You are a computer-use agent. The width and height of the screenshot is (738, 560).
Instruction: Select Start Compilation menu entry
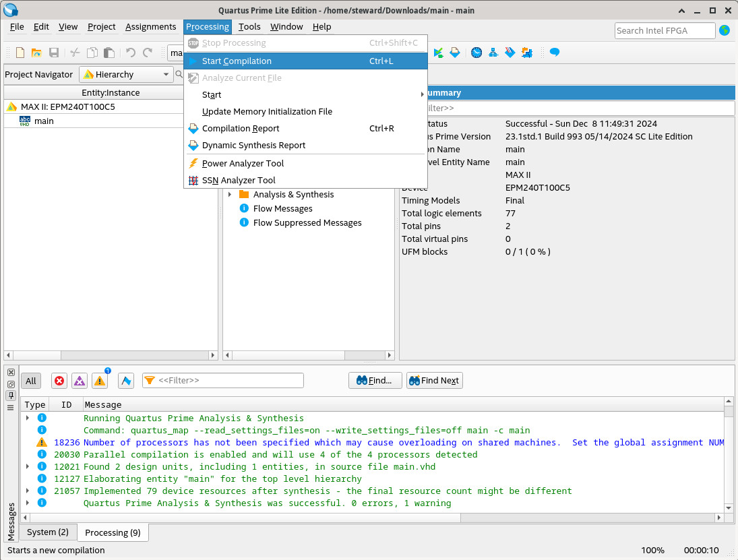click(305, 61)
